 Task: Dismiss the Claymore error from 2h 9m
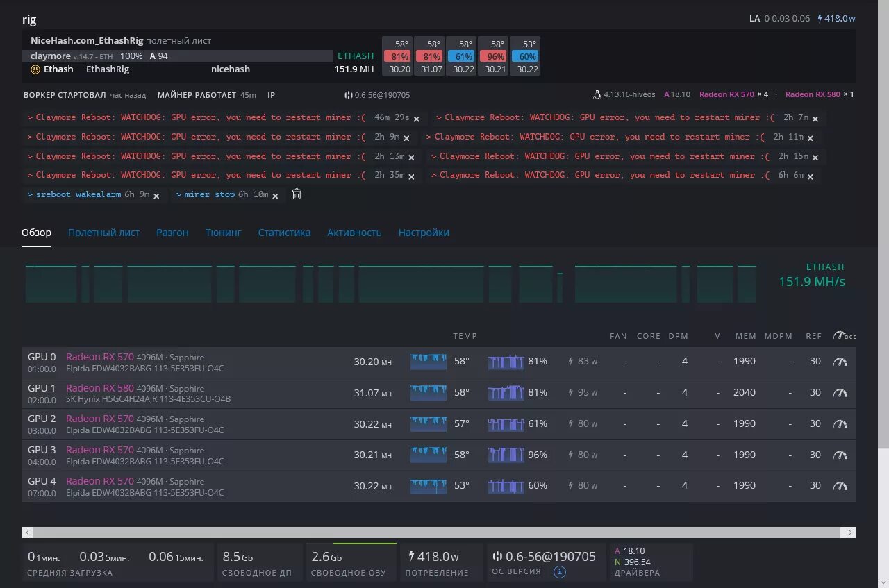[407, 139]
